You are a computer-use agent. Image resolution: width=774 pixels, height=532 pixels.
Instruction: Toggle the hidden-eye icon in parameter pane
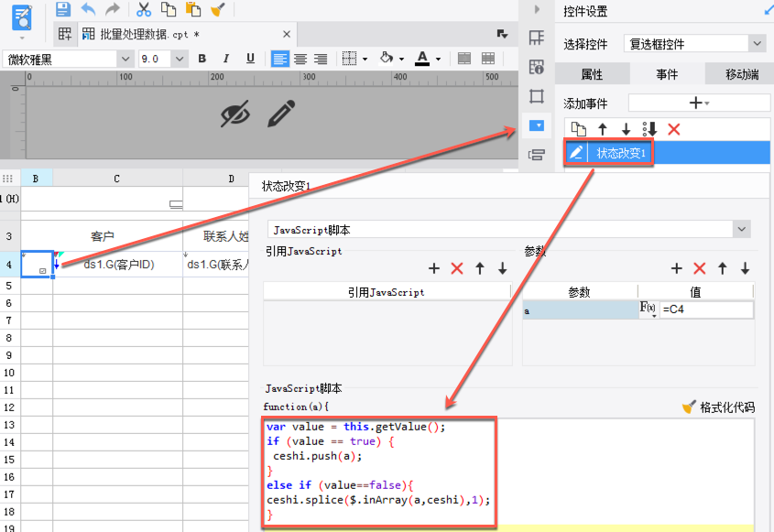click(235, 114)
